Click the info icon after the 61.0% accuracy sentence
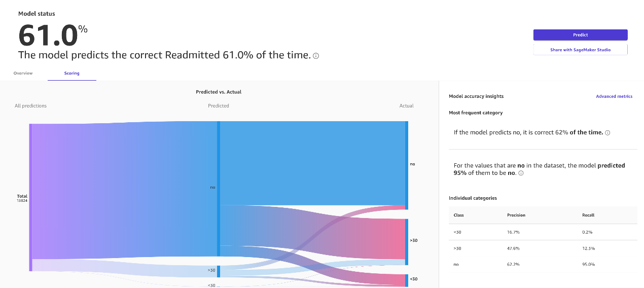Image resolution: width=644 pixels, height=288 pixels. 316,56
